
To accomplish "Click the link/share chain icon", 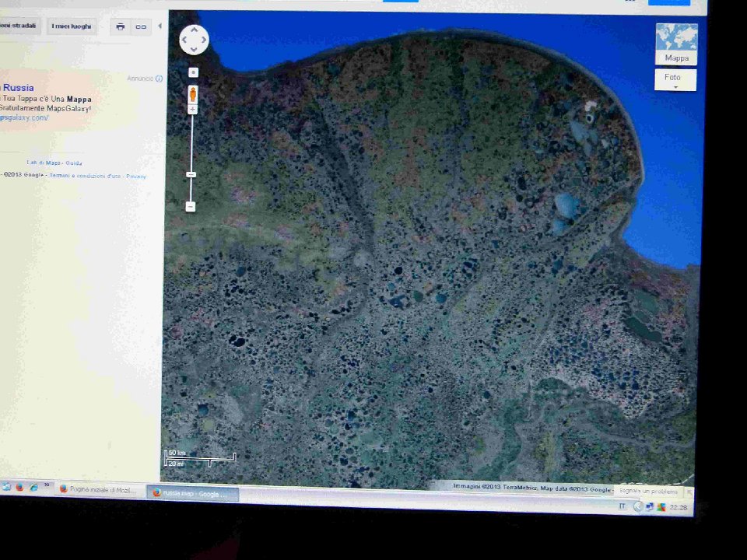I will point(141,26).
